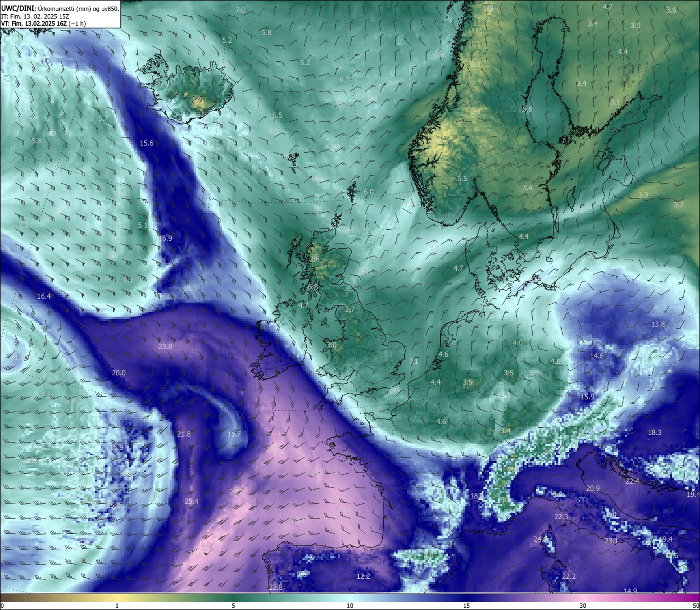This screenshot has height=610, width=700.
Task: Pick the 22.8 value near Portugal
Action: coord(276,587)
